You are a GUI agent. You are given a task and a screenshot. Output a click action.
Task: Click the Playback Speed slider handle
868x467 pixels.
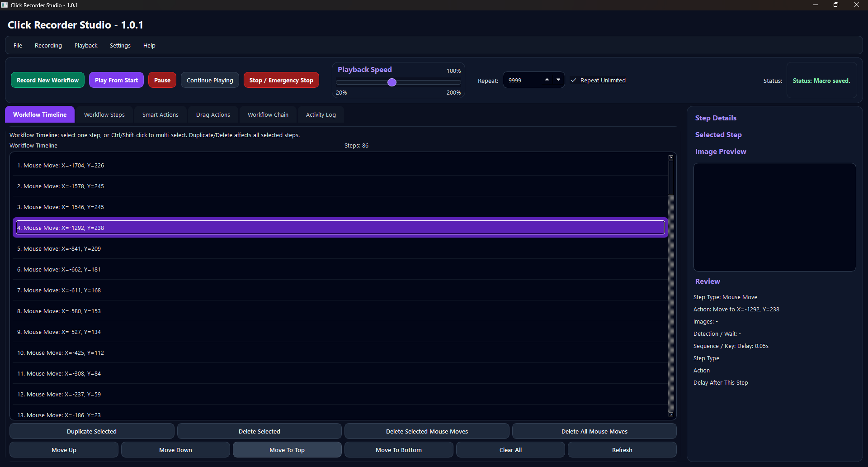[392, 82]
